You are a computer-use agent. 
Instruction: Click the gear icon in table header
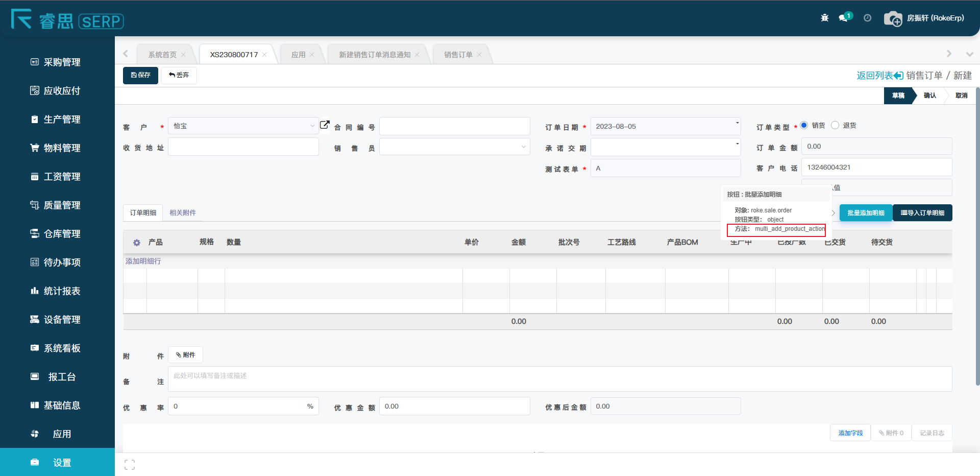(136, 243)
